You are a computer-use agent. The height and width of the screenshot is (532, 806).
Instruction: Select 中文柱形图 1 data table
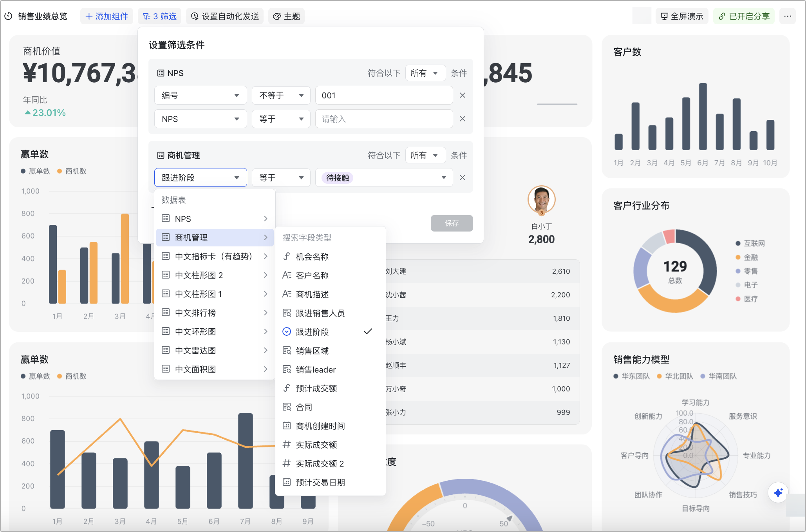pos(215,294)
